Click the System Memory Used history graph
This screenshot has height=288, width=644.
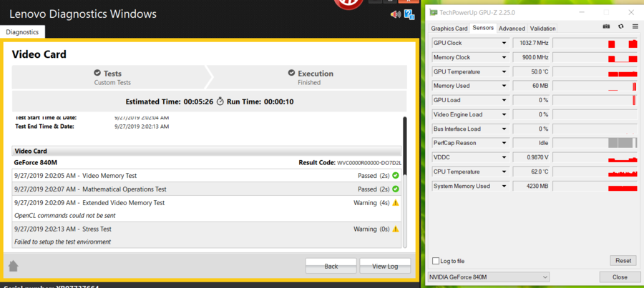595,186
